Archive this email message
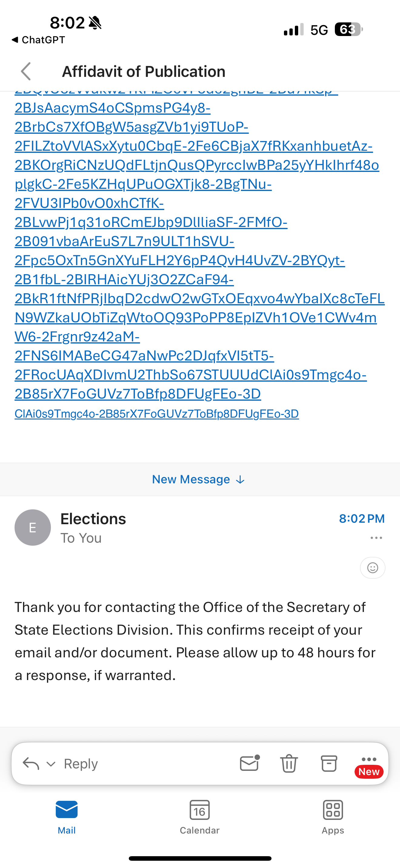This screenshot has height=868, width=400. pos(329,764)
